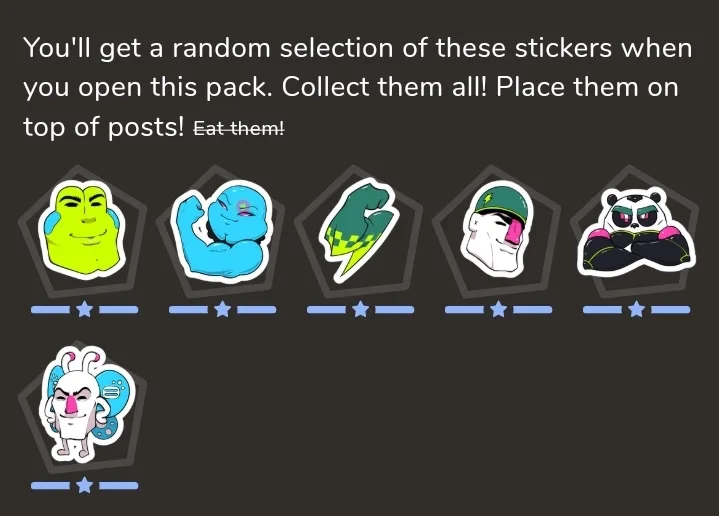Image resolution: width=719 pixels, height=516 pixels.
Task: Click star under white bunny sticker
Action: (84, 485)
